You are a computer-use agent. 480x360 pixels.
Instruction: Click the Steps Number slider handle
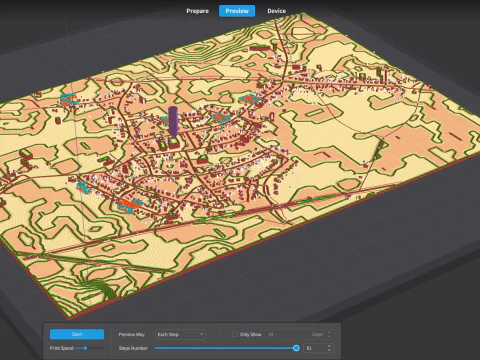tap(296, 348)
